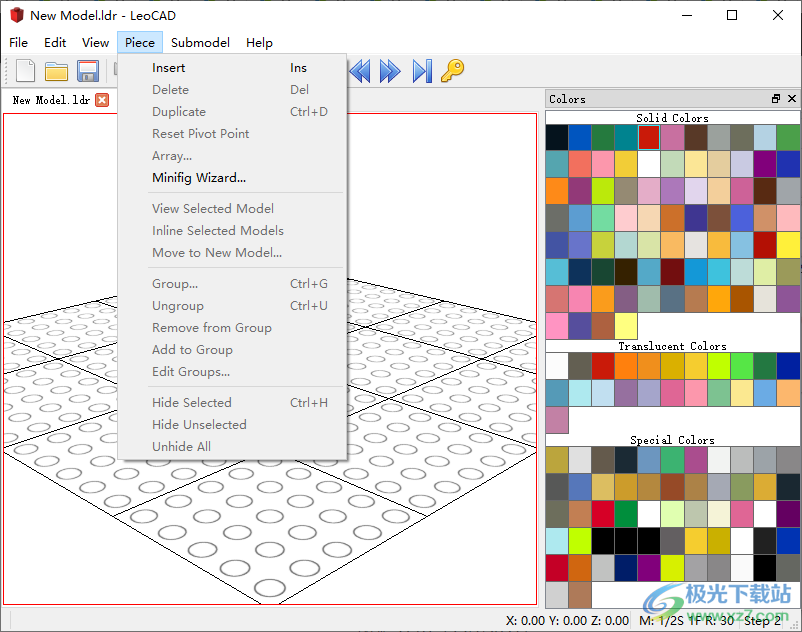Pick the red solid color swatch
This screenshot has width=802, height=632.
(649, 137)
